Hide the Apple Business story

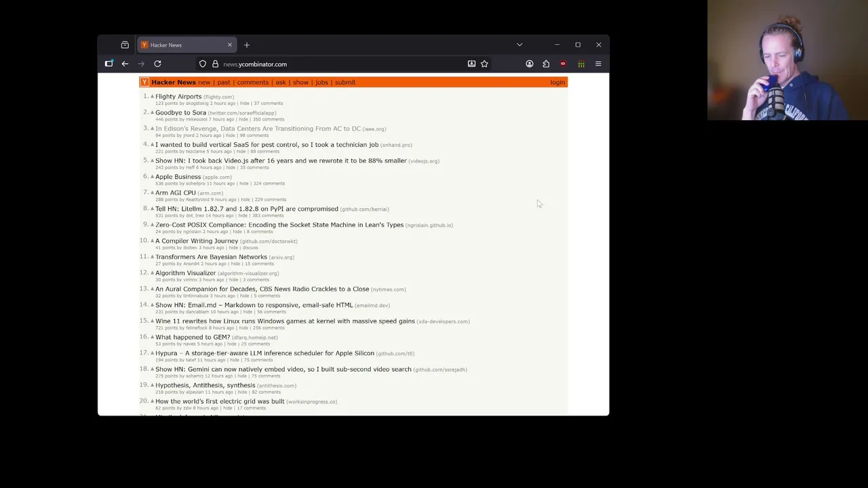pyautogui.click(x=243, y=184)
